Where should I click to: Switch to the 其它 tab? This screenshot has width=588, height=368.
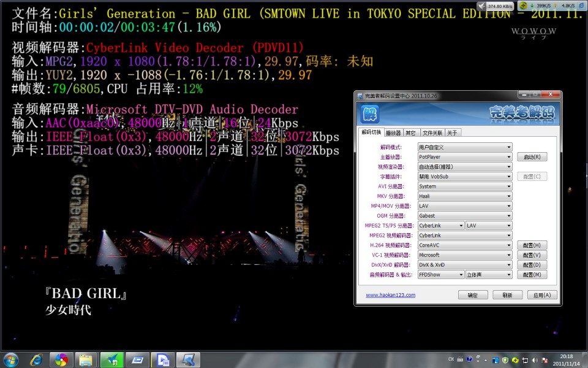coord(410,133)
